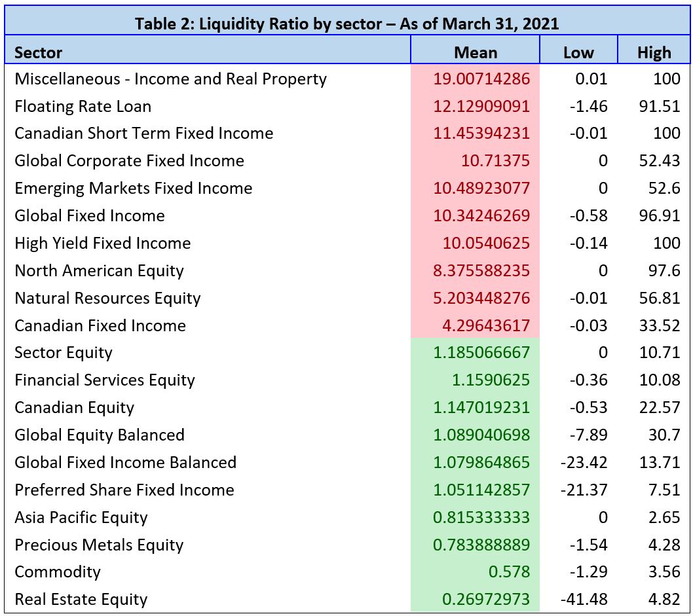Click the 'Financial Services Equity' sector cell
The height and width of the screenshot is (616, 693).
click(x=105, y=380)
